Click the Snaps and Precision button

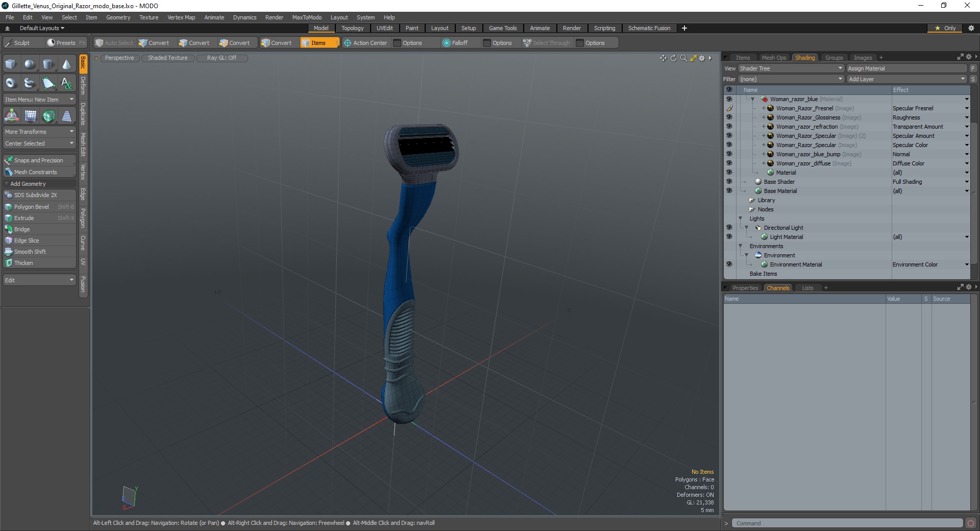click(x=39, y=160)
